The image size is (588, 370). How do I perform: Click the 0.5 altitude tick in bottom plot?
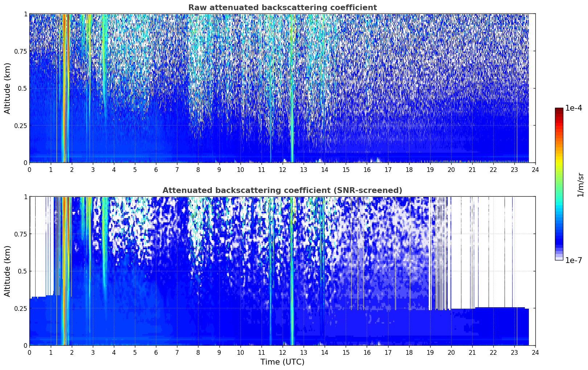(22, 271)
